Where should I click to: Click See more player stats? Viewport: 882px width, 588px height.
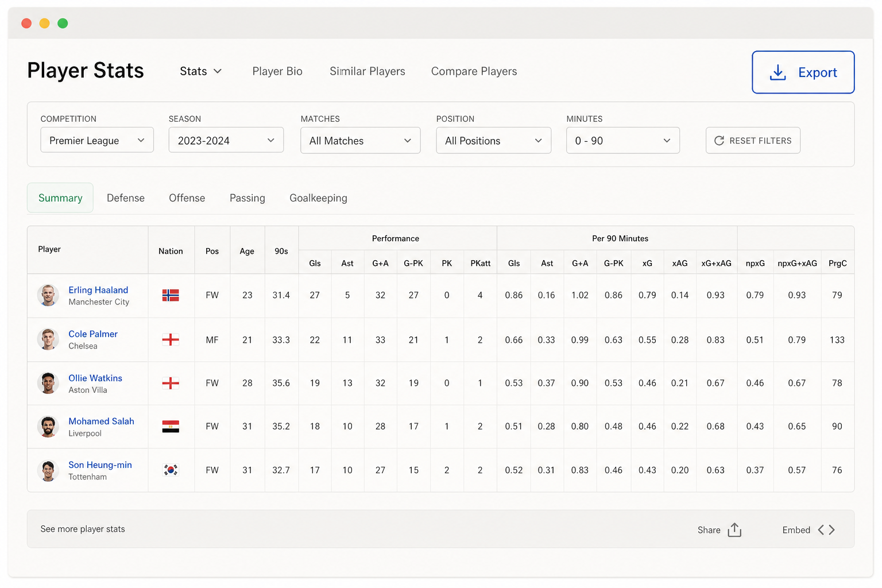(83, 529)
